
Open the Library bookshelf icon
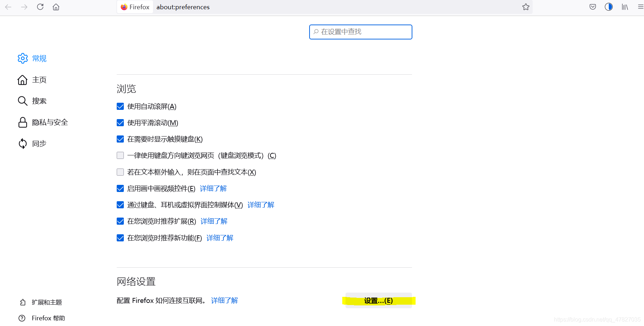(x=625, y=7)
